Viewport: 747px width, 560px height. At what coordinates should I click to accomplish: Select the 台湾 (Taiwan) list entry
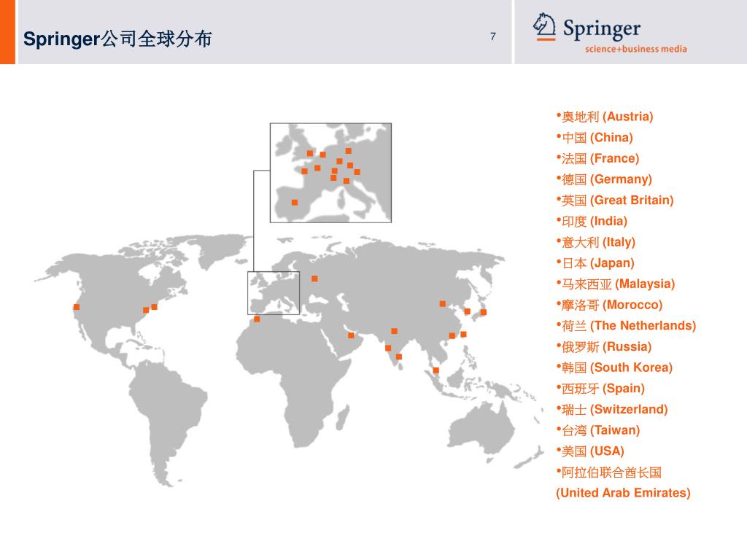(598, 431)
